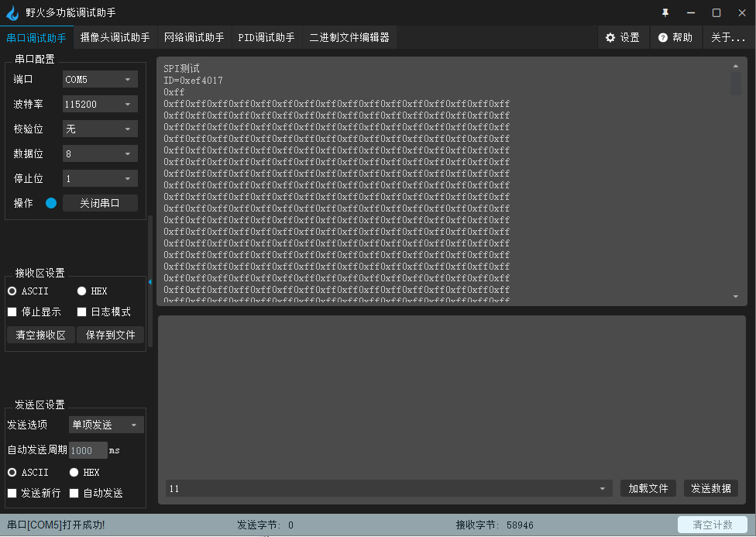Screen dimensions: 756x537
Task: Switch to the 摄像头调试助手 tab
Action: click(115, 36)
